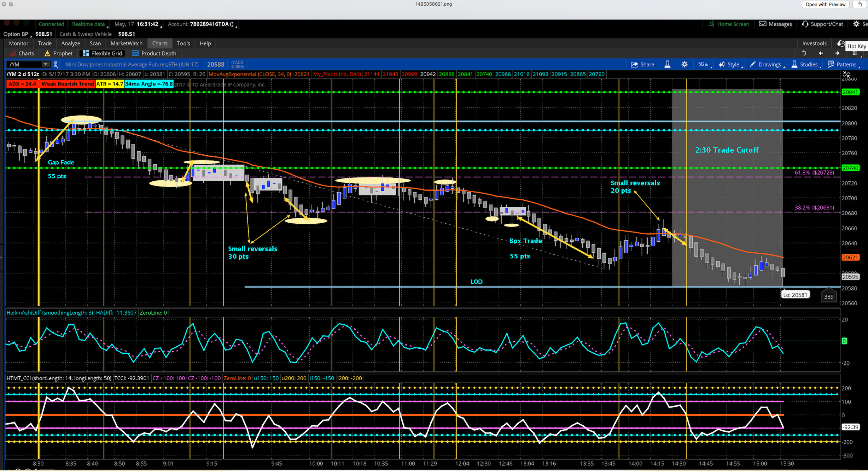
Task: Open the grid layout selector dropdown
Action: (855, 53)
